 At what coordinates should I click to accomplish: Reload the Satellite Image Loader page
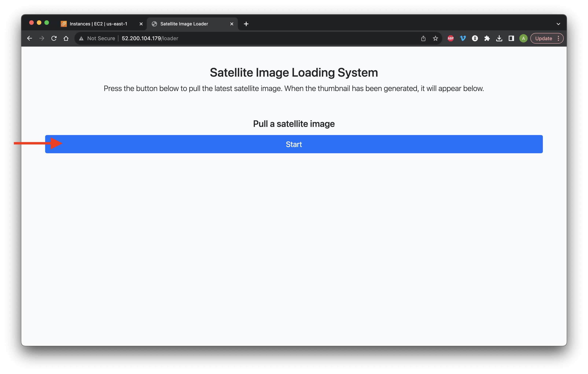[54, 38]
